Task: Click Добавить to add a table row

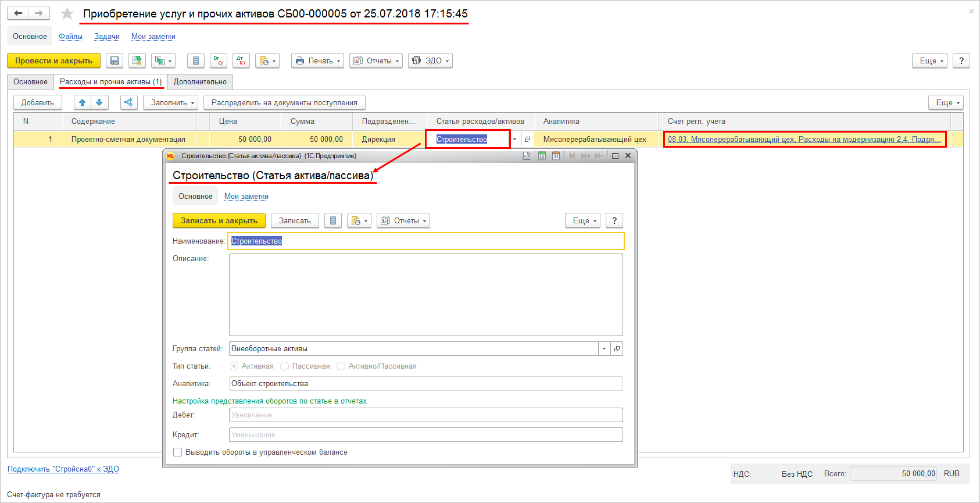Action: 38,102
